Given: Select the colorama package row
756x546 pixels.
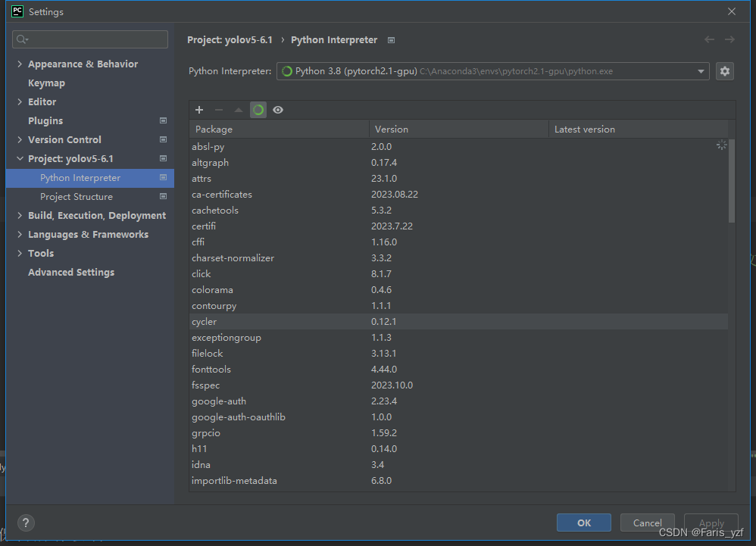Looking at the screenshot, I should coord(458,289).
